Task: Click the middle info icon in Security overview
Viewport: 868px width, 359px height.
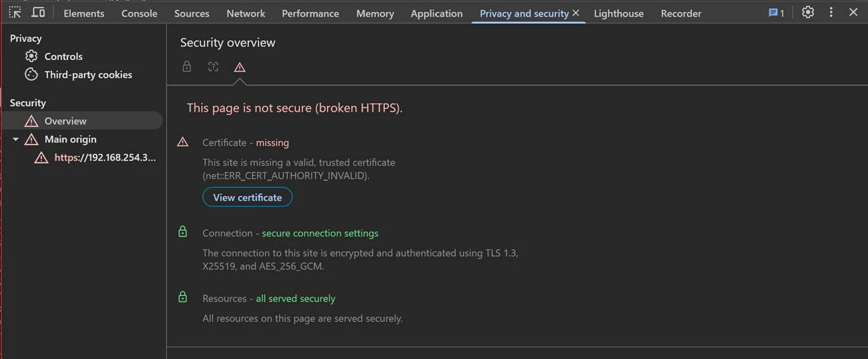Action: pos(213,67)
